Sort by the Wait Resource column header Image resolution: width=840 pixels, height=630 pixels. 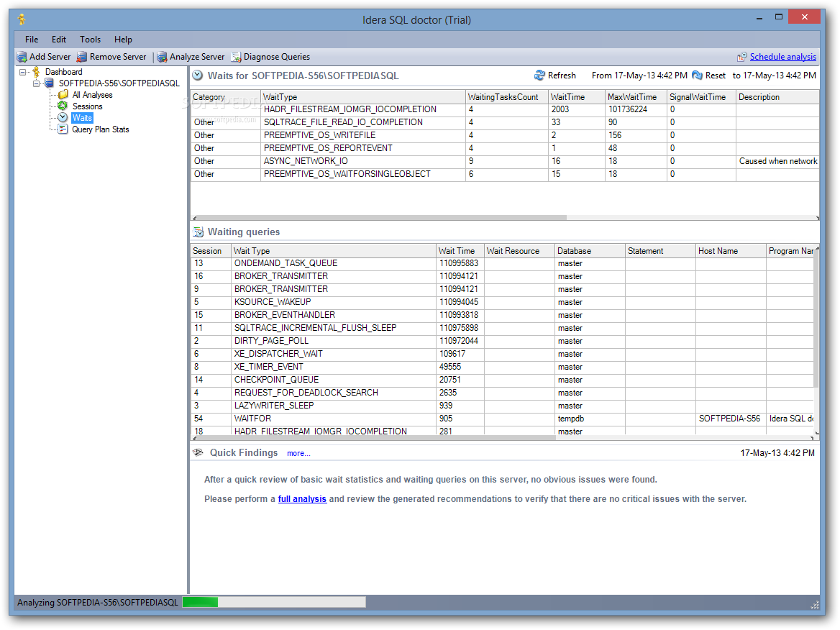click(519, 251)
